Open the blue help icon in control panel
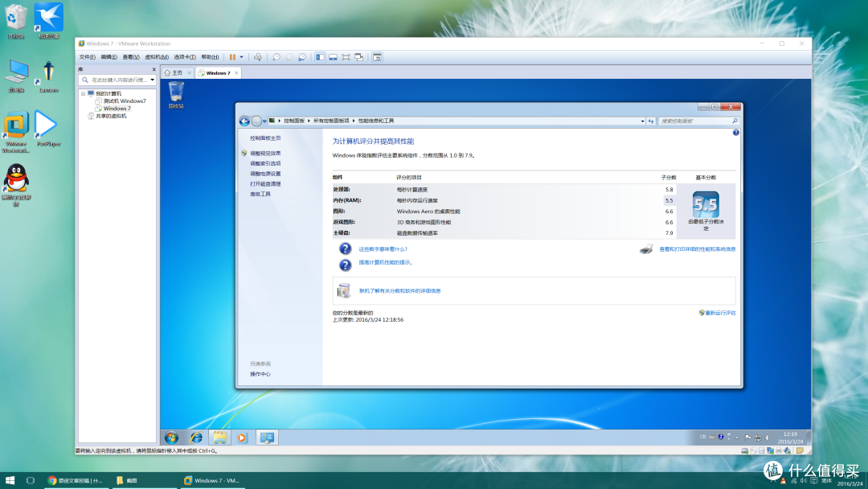868x489 pixels. (735, 133)
